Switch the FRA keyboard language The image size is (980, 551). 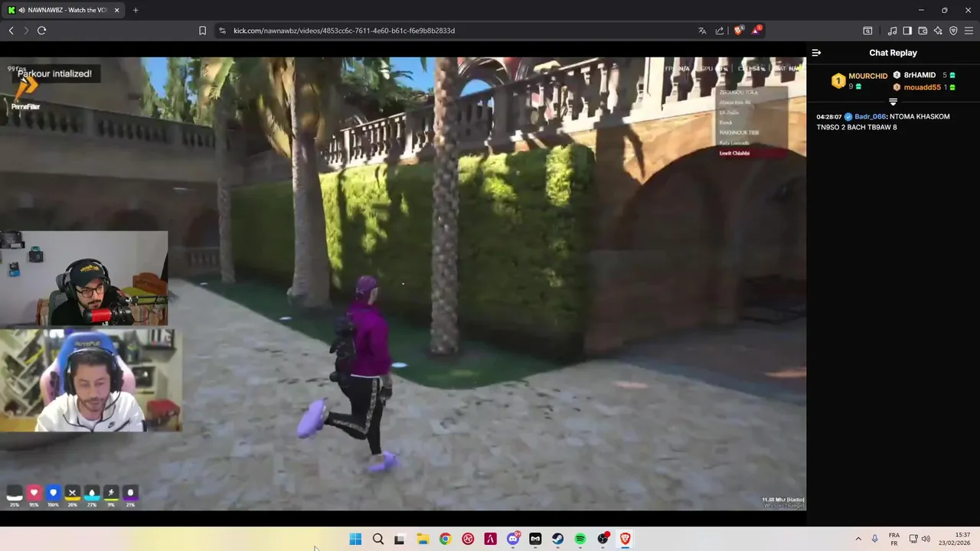(x=894, y=539)
